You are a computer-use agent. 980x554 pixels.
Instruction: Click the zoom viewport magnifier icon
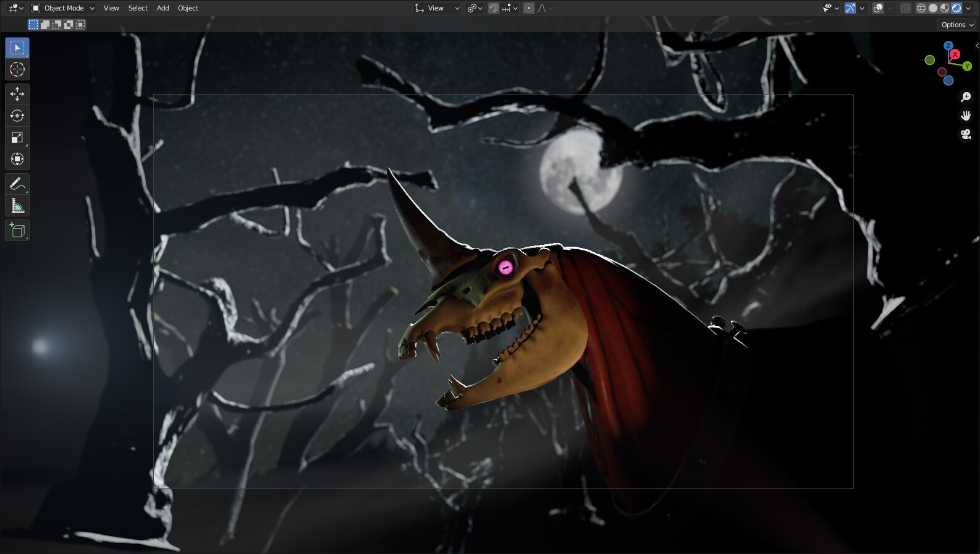(x=966, y=97)
